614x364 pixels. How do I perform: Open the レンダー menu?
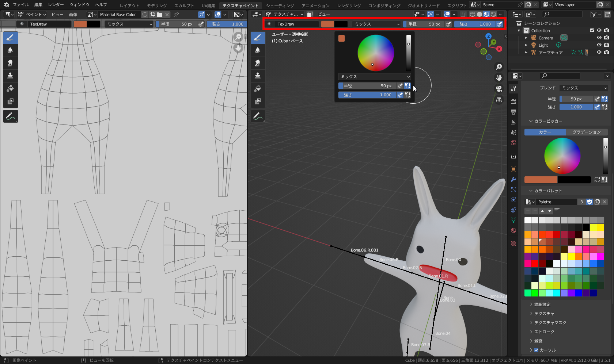pyautogui.click(x=56, y=5)
